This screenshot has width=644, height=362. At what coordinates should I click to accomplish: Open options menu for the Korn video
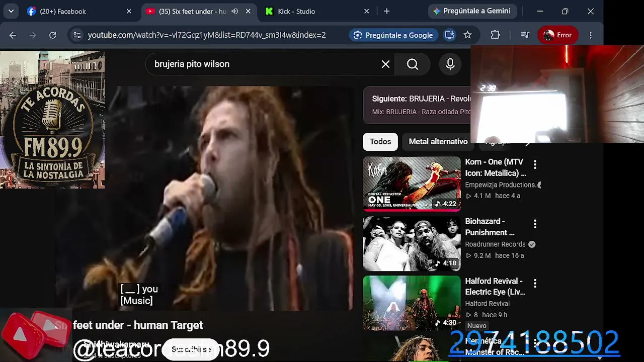pos(535,164)
